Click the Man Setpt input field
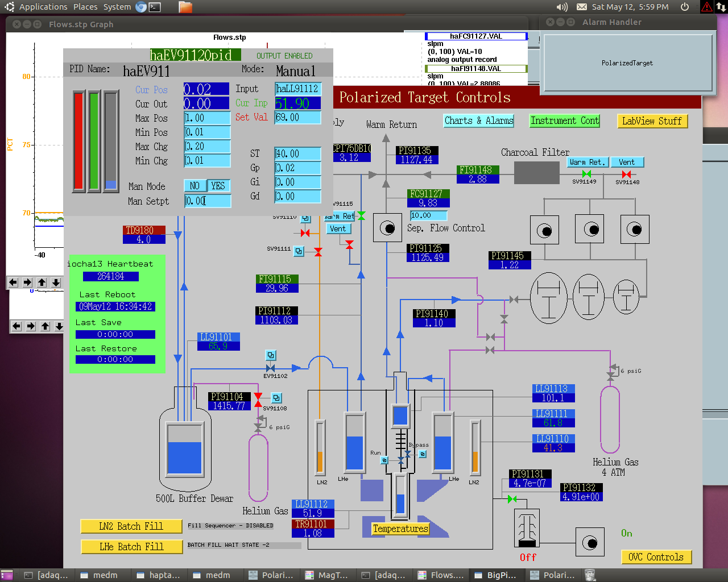The height and width of the screenshot is (582, 728). 208,201
